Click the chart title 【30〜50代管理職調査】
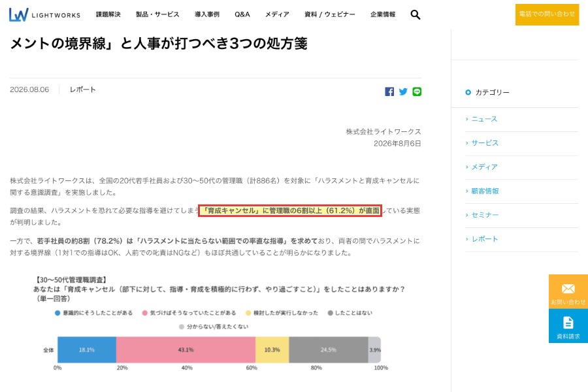 tap(71, 280)
